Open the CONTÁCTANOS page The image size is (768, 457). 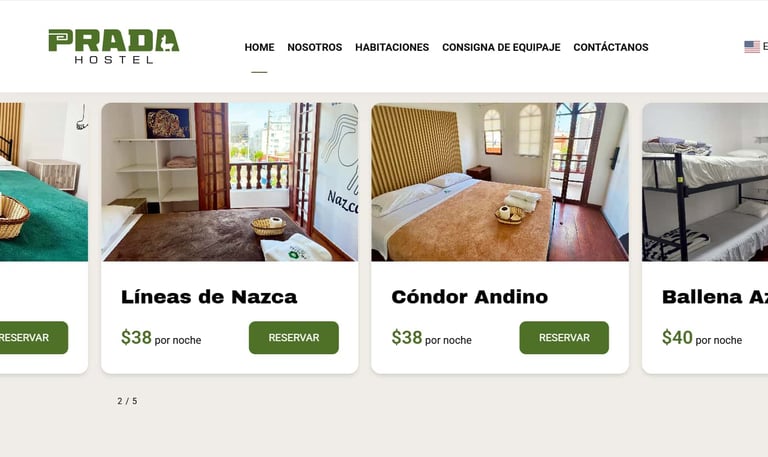pyautogui.click(x=611, y=47)
